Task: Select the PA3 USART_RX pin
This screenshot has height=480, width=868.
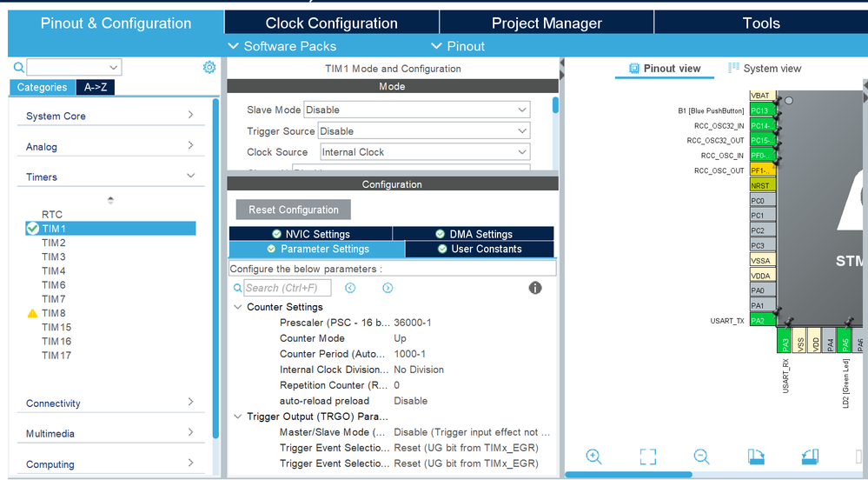Action: tap(784, 339)
